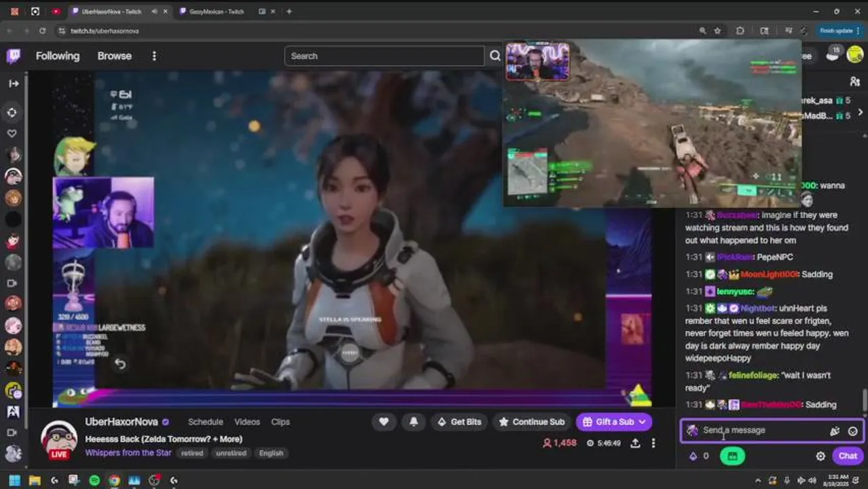
Task: Click the purple Chat send button
Action: click(x=848, y=456)
